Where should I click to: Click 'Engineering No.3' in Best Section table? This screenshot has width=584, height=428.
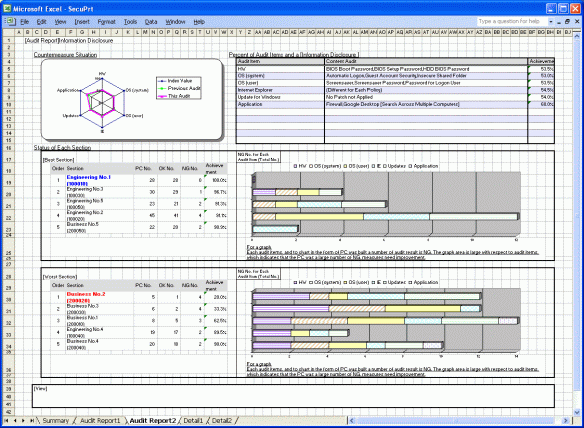point(85,189)
